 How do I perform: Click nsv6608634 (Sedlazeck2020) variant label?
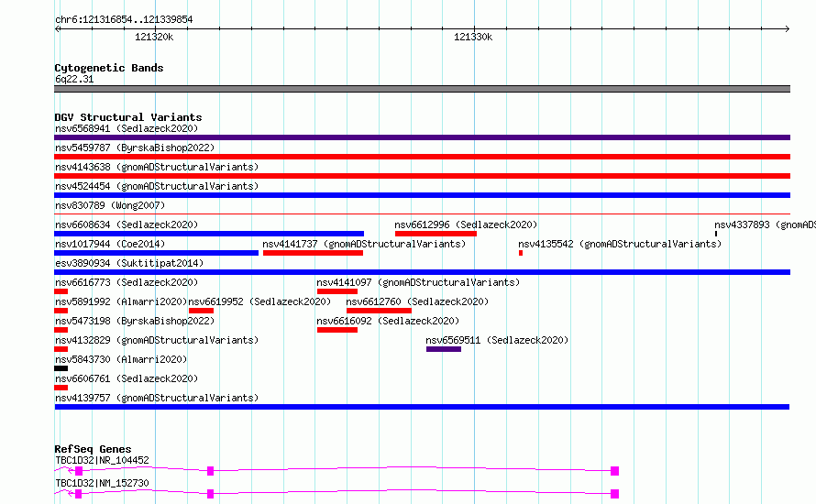(127, 225)
